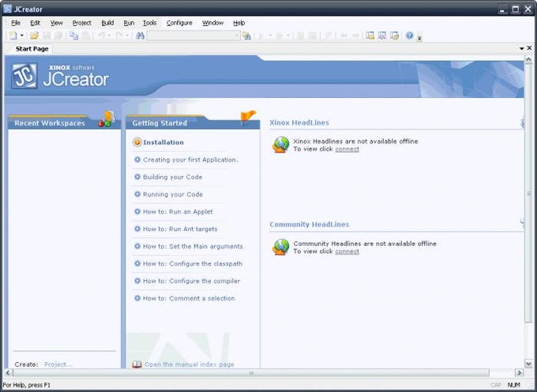Click the orange bullet beside Installation
Image resolution: width=537 pixels, height=392 pixels.
[x=137, y=142]
